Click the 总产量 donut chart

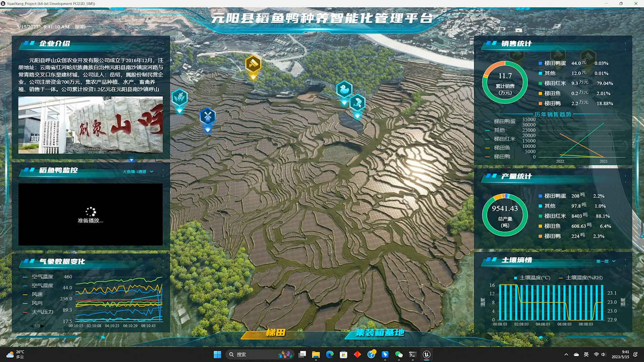[x=505, y=215]
